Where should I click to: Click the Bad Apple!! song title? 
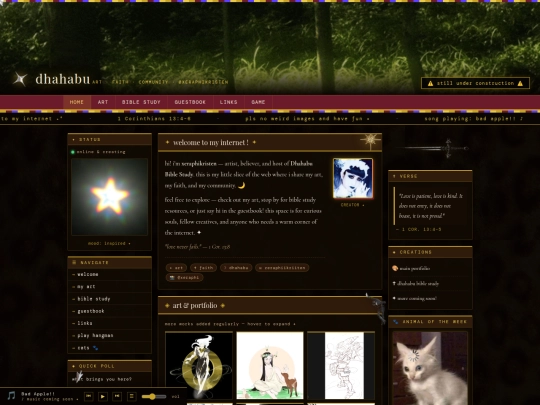[x=38, y=394]
